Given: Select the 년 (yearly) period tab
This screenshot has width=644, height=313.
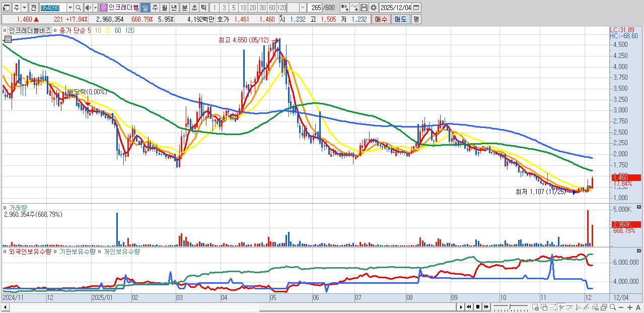Looking at the screenshot, I should pyautogui.click(x=174, y=8).
